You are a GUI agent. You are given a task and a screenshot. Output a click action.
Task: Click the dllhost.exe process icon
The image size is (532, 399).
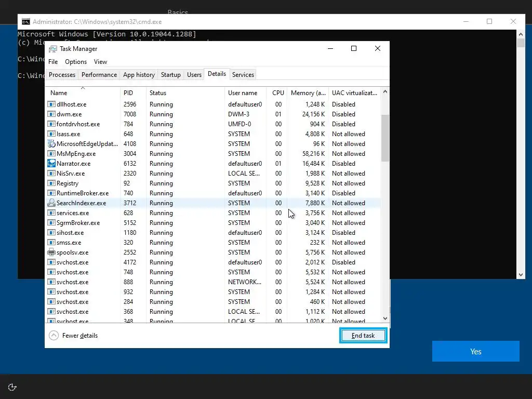tap(51, 104)
